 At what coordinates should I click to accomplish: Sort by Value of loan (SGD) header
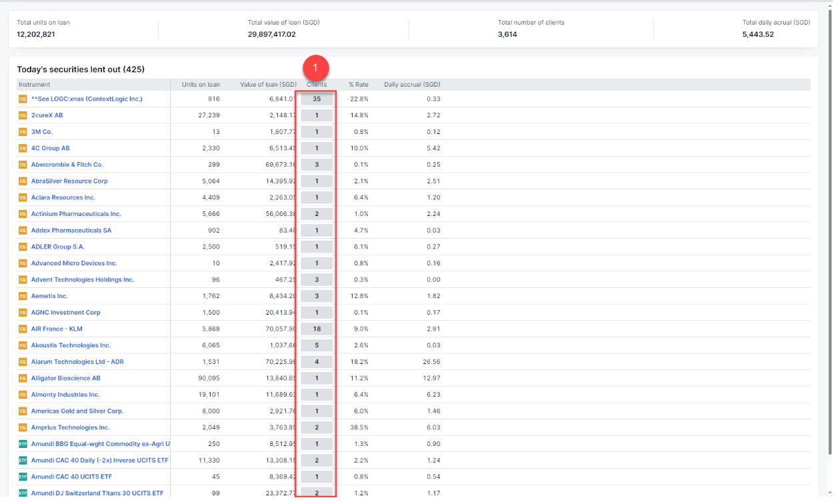coord(268,85)
